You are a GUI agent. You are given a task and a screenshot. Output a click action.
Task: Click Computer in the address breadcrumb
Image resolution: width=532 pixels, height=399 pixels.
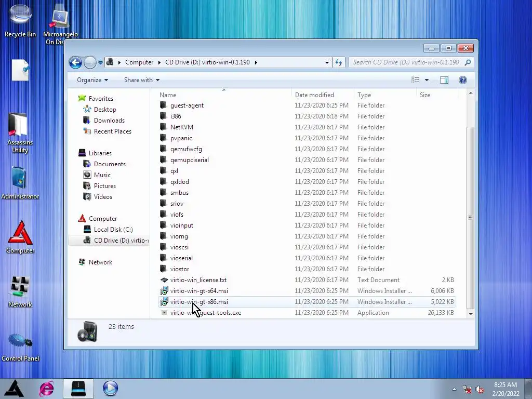click(x=139, y=62)
